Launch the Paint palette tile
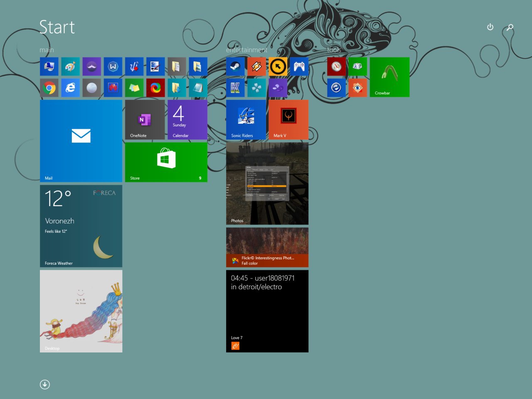The width and height of the screenshot is (532, 399). [x=70, y=66]
